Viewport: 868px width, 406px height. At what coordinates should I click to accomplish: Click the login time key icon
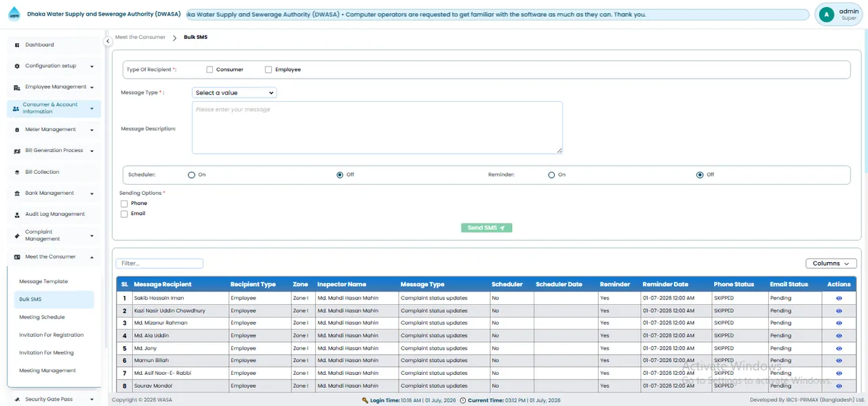366,401
